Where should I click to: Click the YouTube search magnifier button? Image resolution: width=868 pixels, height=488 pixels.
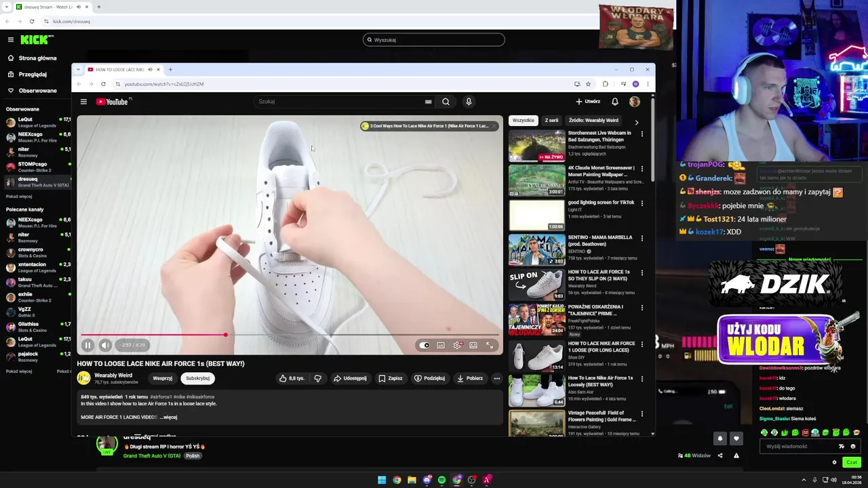pos(446,102)
